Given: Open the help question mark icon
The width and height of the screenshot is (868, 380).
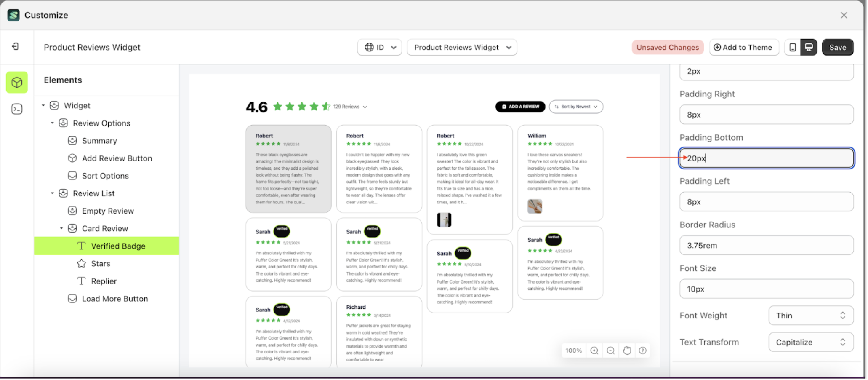Looking at the screenshot, I should click(x=643, y=350).
